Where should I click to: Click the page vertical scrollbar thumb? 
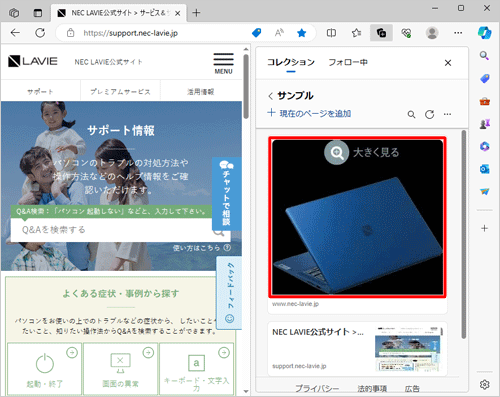point(246,86)
